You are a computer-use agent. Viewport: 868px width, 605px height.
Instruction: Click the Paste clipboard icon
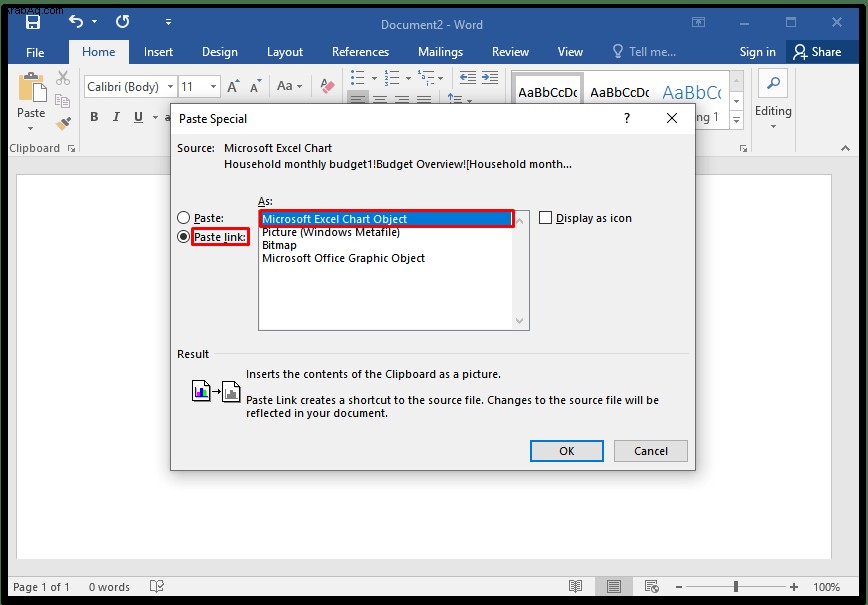pyautogui.click(x=32, y=87)
